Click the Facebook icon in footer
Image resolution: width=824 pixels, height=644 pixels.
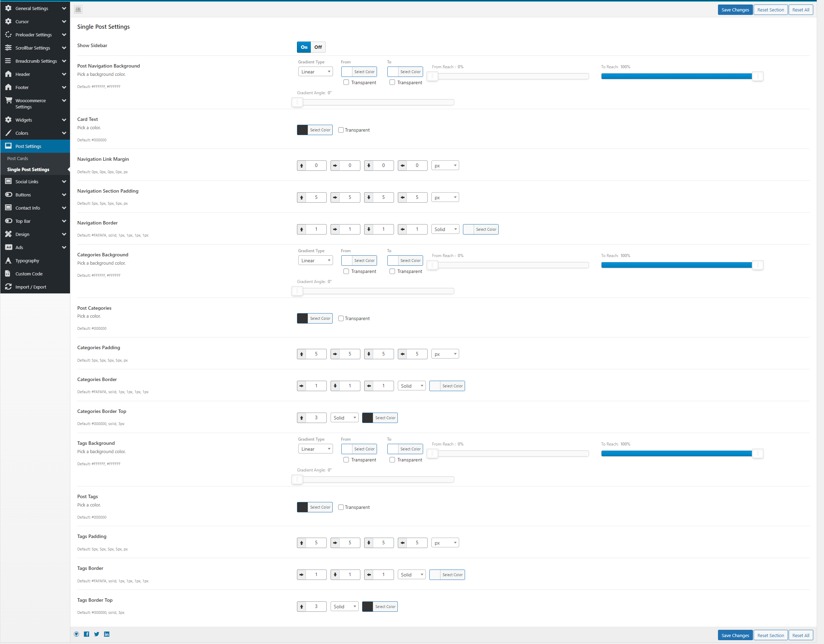(86, 634)
